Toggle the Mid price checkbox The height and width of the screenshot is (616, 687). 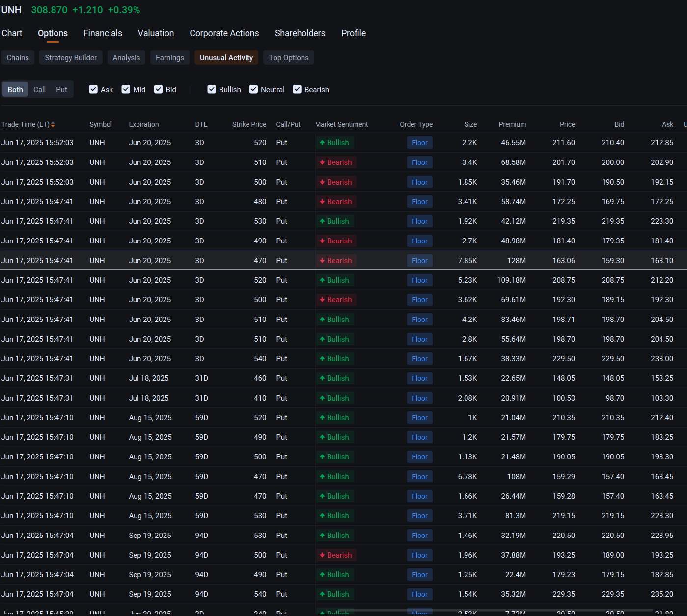(x=126, y=89)
